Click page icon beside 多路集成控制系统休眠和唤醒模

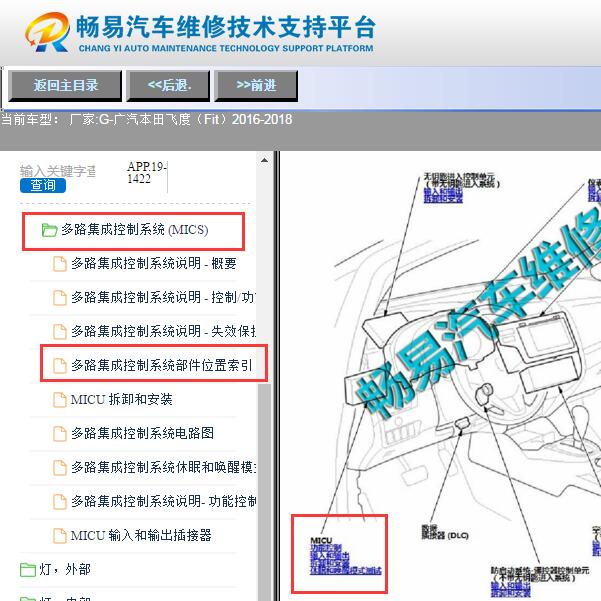(x=59, y=468)
